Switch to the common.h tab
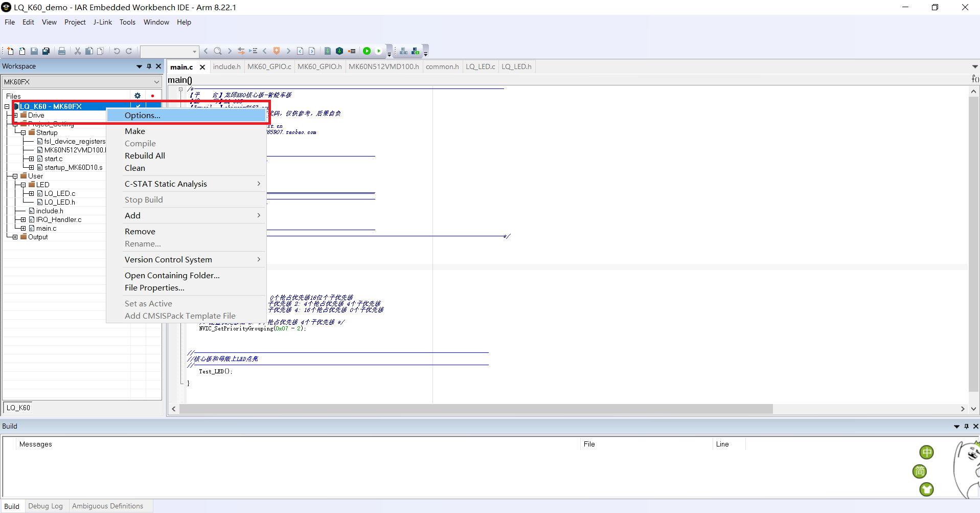The height and width of the screenshot is (513, 980). [x=442, y=66]
